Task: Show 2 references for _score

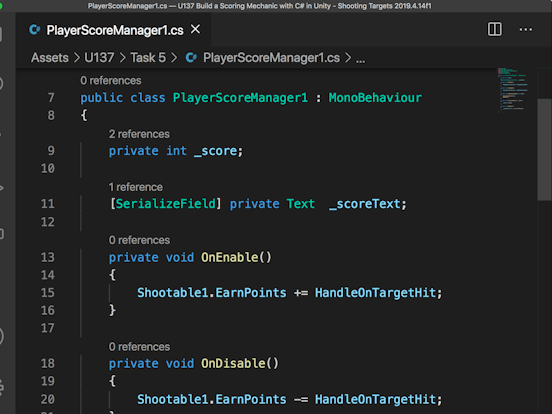Action: coord(139,134)
